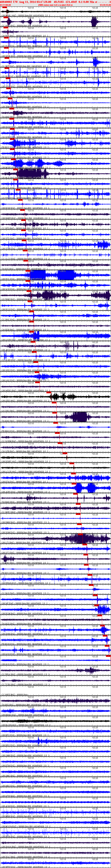Select the UW TBM EHZ trace label
The image size is (111, 868).
coord(25,107)
